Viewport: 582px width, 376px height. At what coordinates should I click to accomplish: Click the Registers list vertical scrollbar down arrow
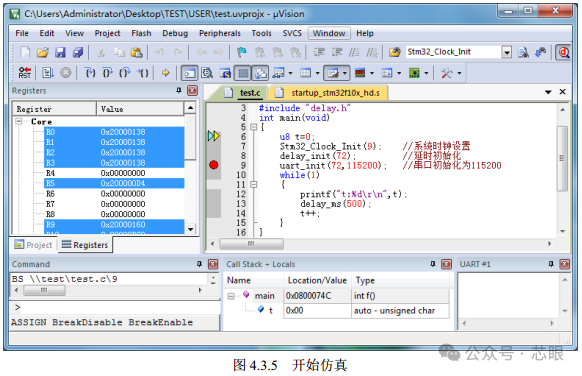[190, 229]
